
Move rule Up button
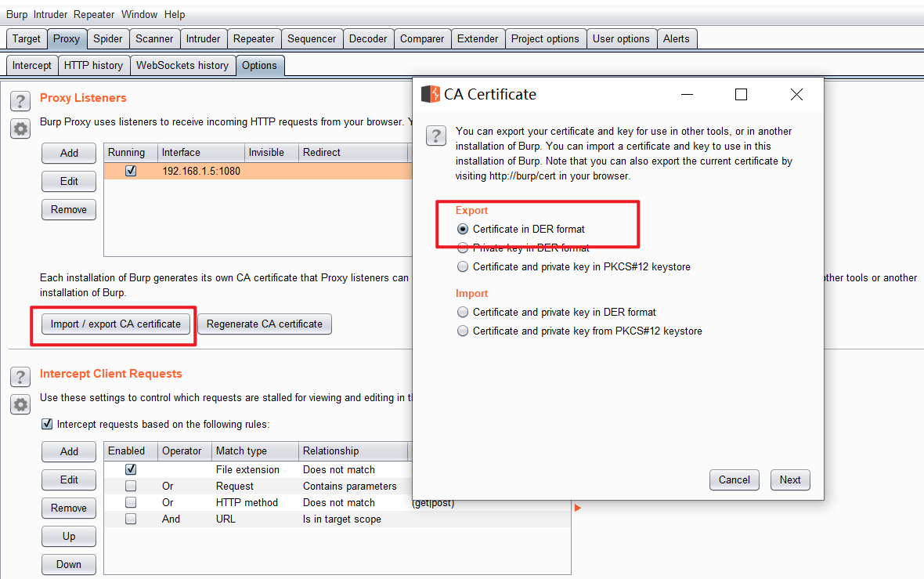[x=69, y=537]
